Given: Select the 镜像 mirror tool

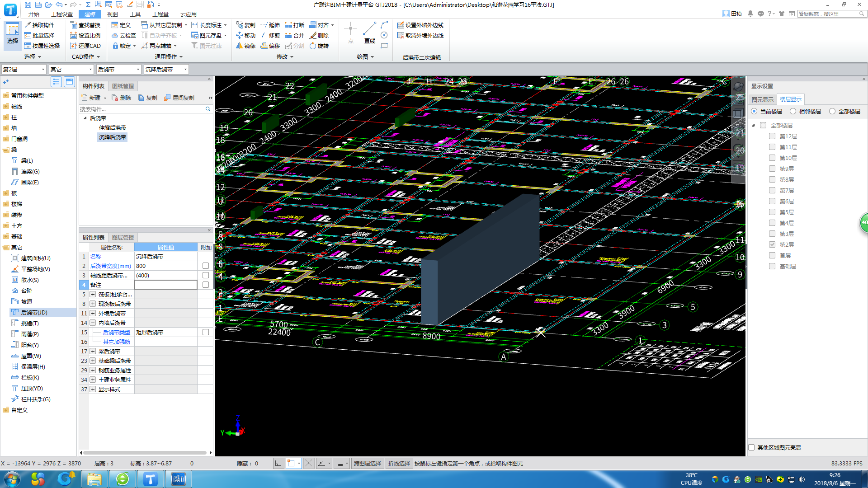Looking at the screenshot, I should (245, 46).
